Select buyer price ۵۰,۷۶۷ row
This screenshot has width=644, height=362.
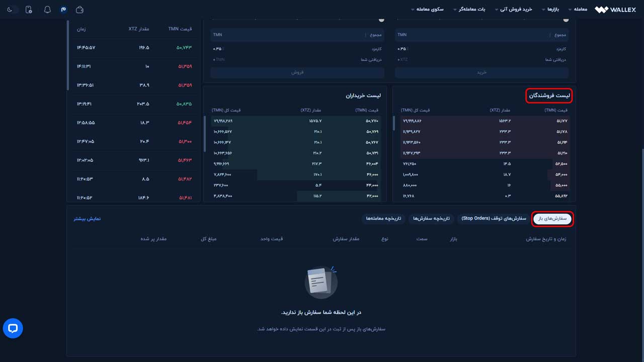pyautogui.click(x=296, y=142)
